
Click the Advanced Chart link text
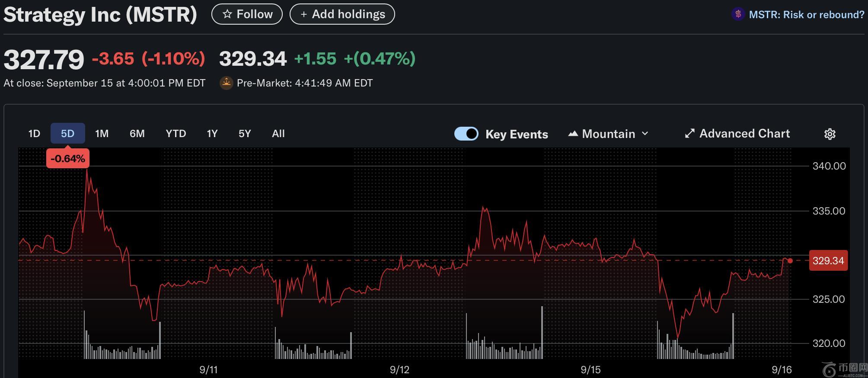(x=744, y=134)
